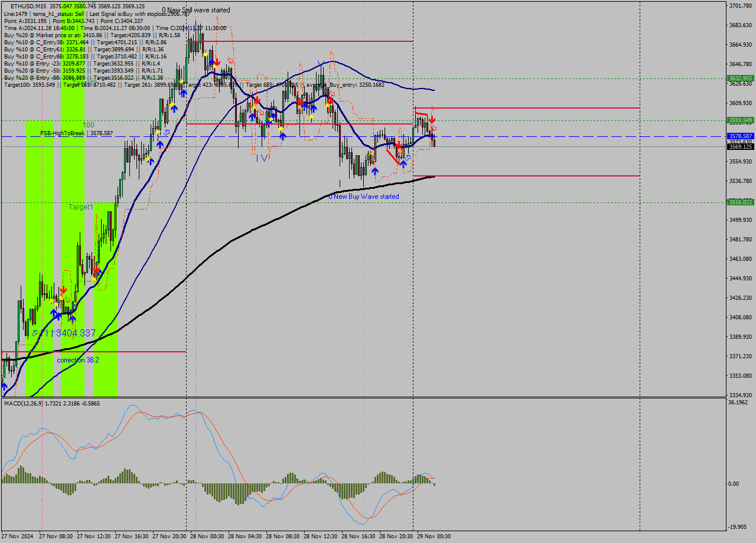Select the "Target1" label in the green zone
The height and width of the screenshot is (543, 756).
(80, 207)
